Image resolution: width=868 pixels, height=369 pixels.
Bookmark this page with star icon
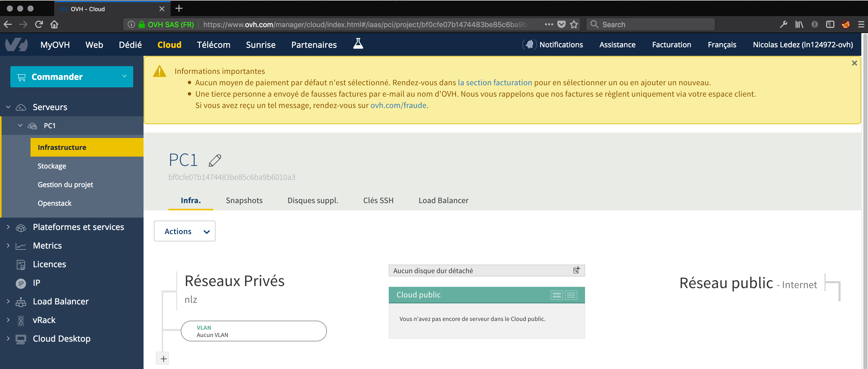coord(574,24)
